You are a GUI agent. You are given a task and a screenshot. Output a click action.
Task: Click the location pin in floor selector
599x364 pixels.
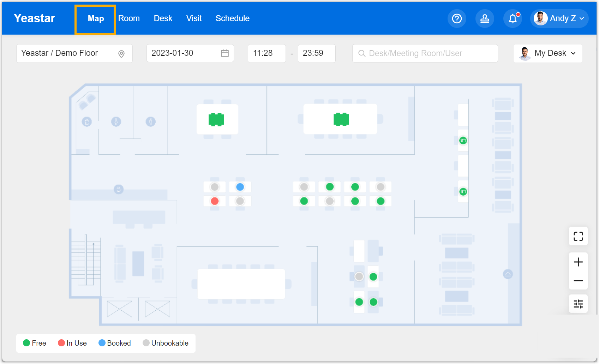121,53
